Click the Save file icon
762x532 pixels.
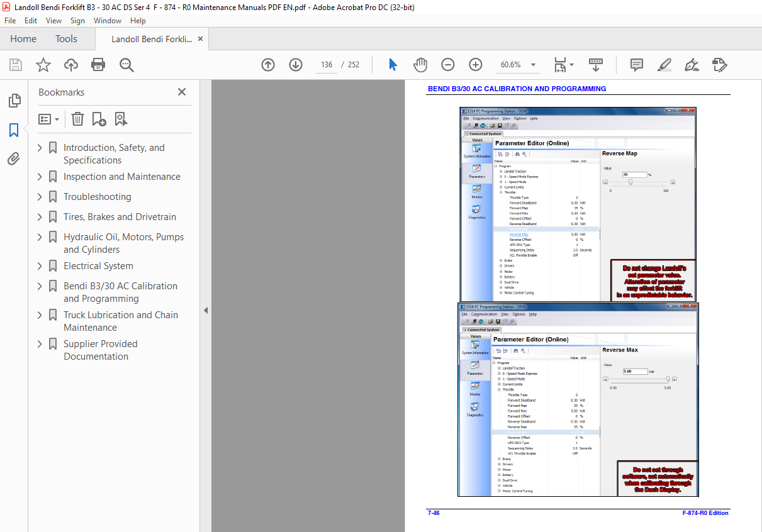pyautogui.click(x=16, y=65)
